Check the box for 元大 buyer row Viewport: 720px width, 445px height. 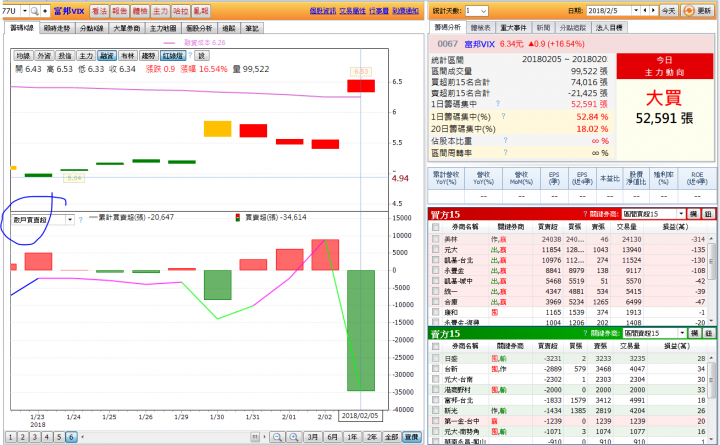pyautogui.click(x=435, y=249)
